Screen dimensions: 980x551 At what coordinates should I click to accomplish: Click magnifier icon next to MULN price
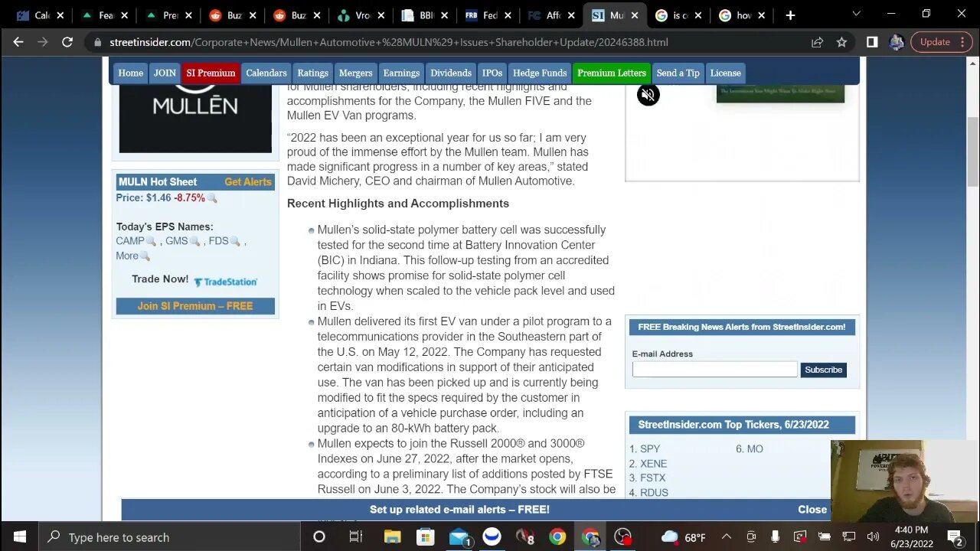(x=212, y=198)
